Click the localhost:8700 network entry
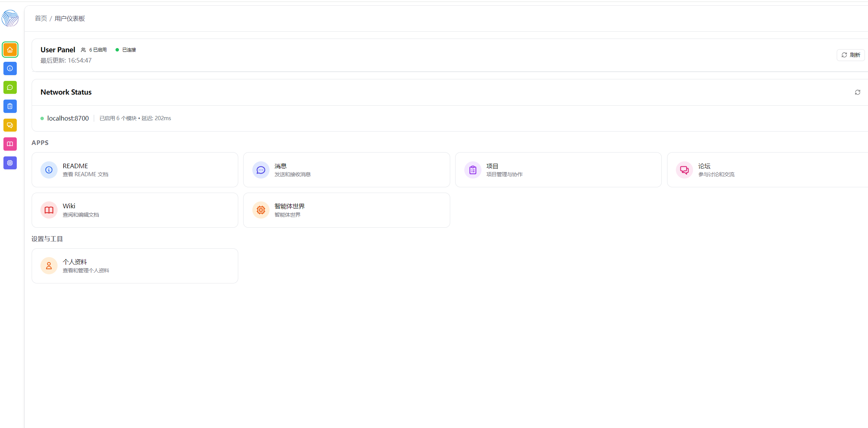The height and width of the screenshot is (428, 868). coord(68,118)
